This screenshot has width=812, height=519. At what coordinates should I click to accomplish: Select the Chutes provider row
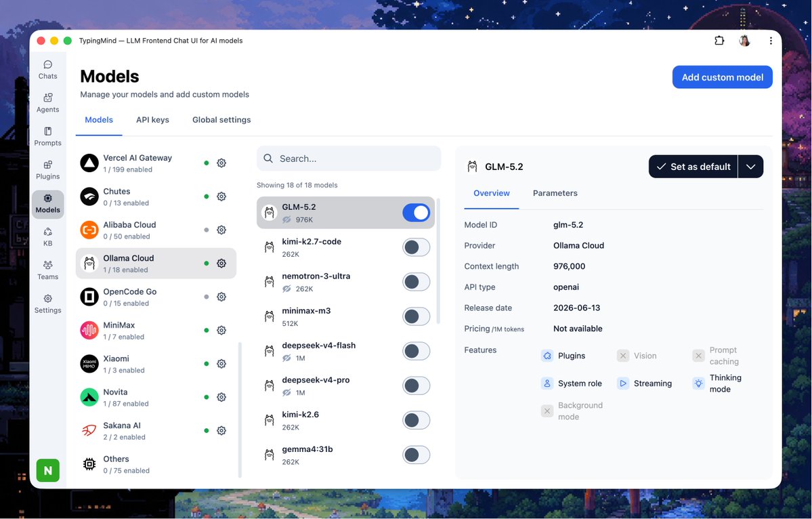(x=156, y=196)
